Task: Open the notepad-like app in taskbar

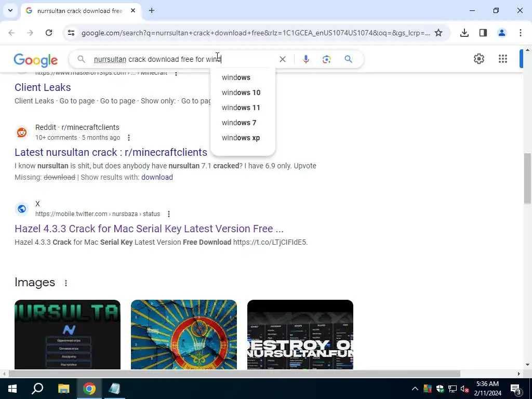Action: (115, 389)
